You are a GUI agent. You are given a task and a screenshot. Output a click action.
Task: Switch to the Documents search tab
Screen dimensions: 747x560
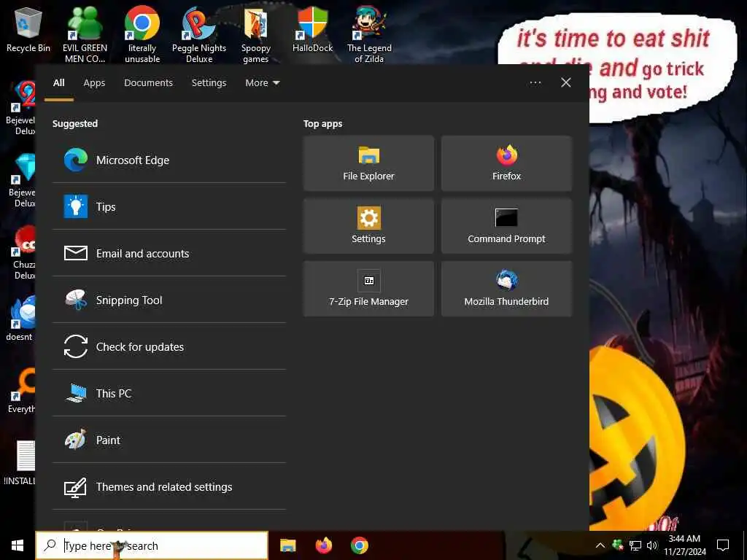148,83
